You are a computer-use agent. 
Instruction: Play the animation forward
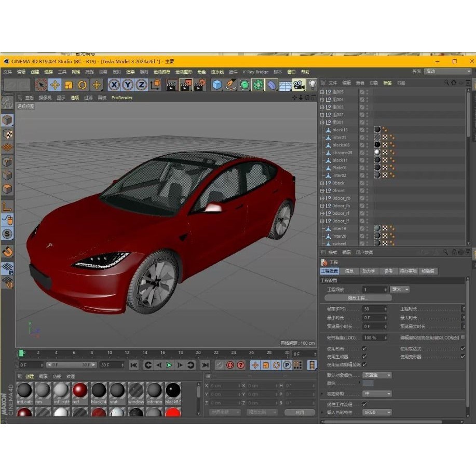pyautogui.click(x=169, y=365)
